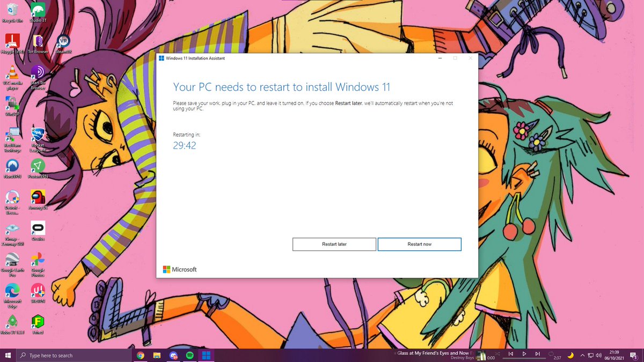Select Start Tor Browser shortcut
Viewport: 644px width, 362px height.
[38, 78]
